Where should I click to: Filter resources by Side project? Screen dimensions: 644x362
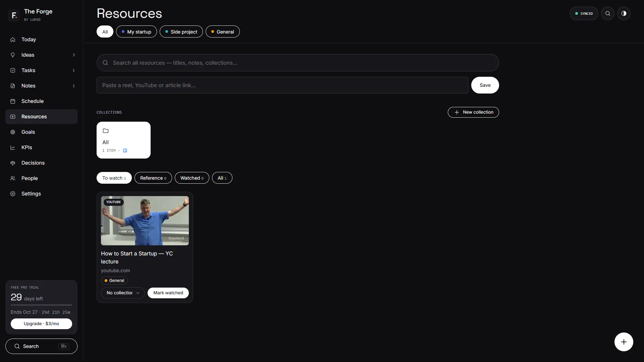(x=181, y=32)
